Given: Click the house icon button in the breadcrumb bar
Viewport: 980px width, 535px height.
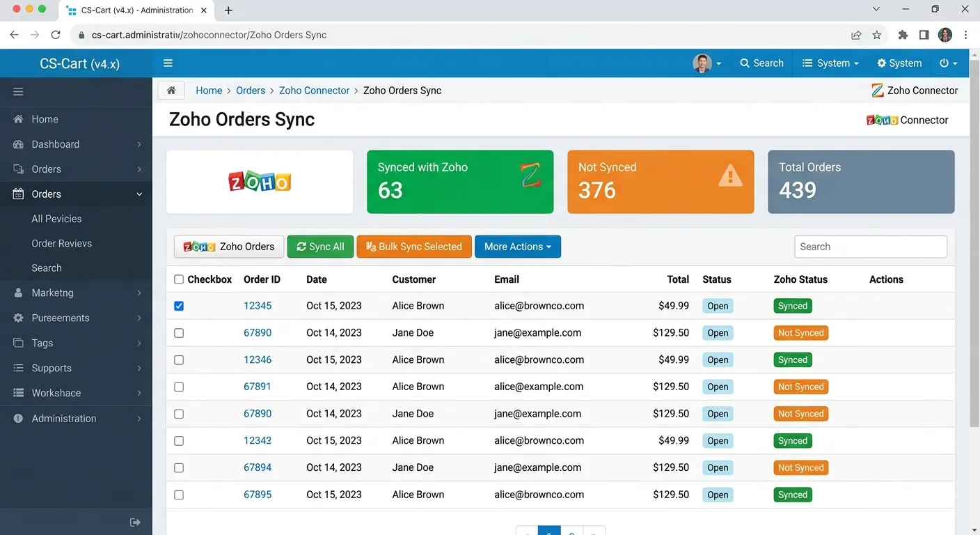Looking at the screenshot, I should pyautogui.click(x=171, y=91).
